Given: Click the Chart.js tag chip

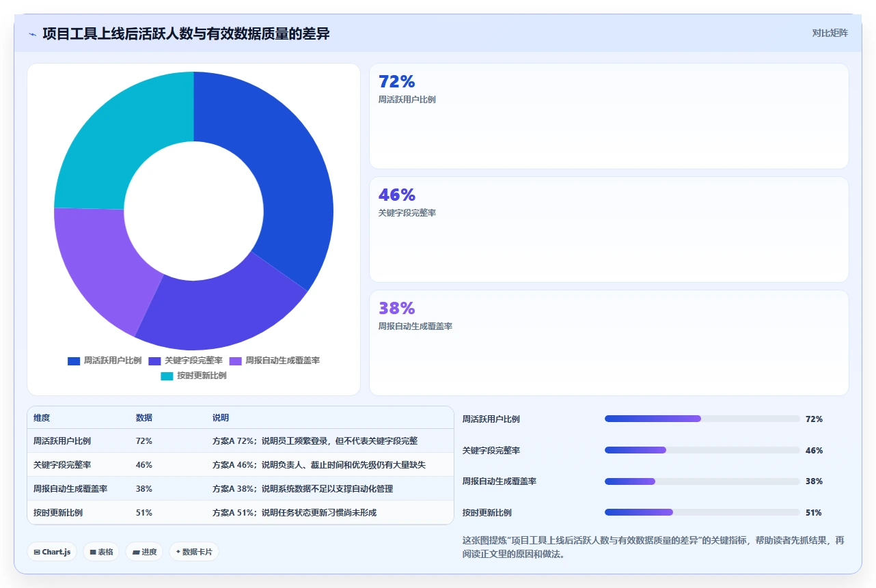Looking at the screenshot, I should click(x=52, y=552).
